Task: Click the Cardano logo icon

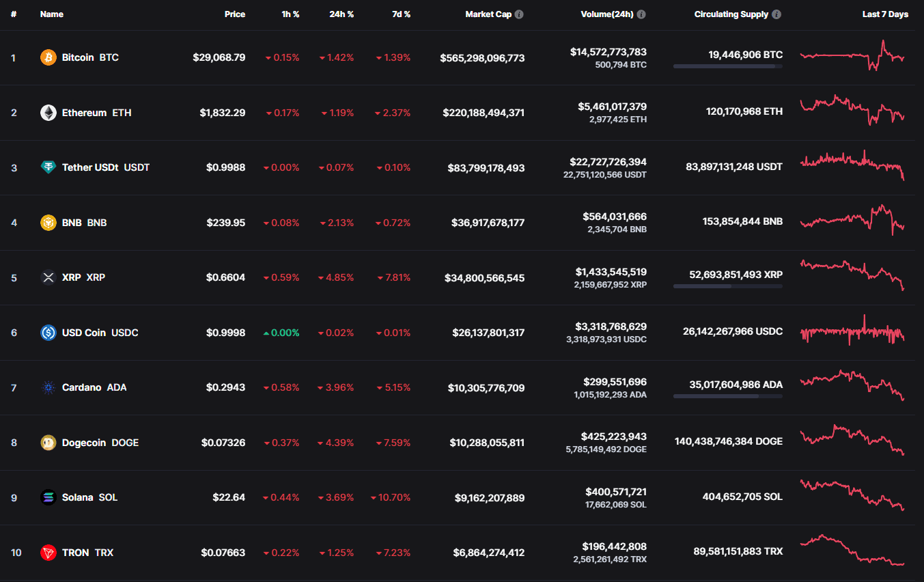Action: (x=48, y=387)
